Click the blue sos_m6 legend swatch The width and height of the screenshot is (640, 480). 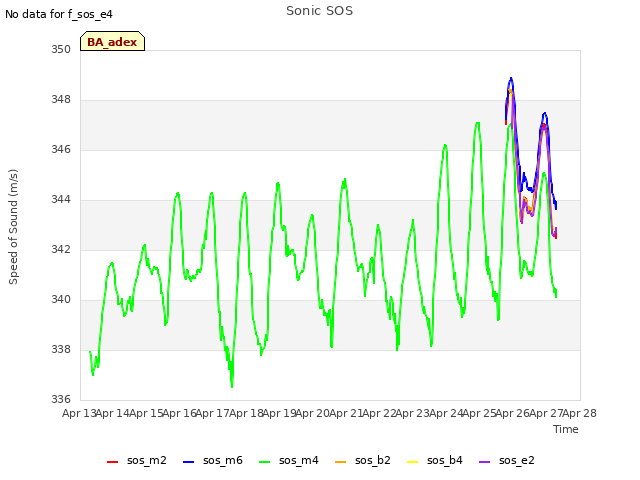[x=188, y=462]
